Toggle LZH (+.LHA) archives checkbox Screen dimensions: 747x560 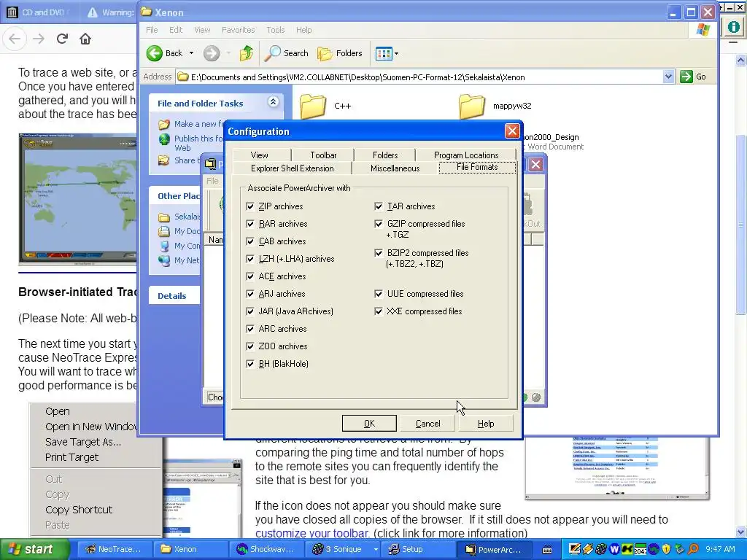tap(250, 259)
